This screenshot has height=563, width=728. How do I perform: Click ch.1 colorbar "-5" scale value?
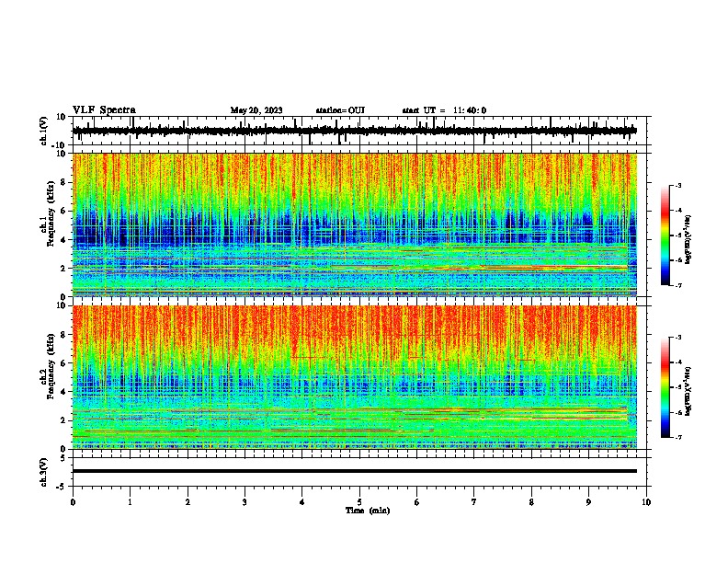click(677, 236)
